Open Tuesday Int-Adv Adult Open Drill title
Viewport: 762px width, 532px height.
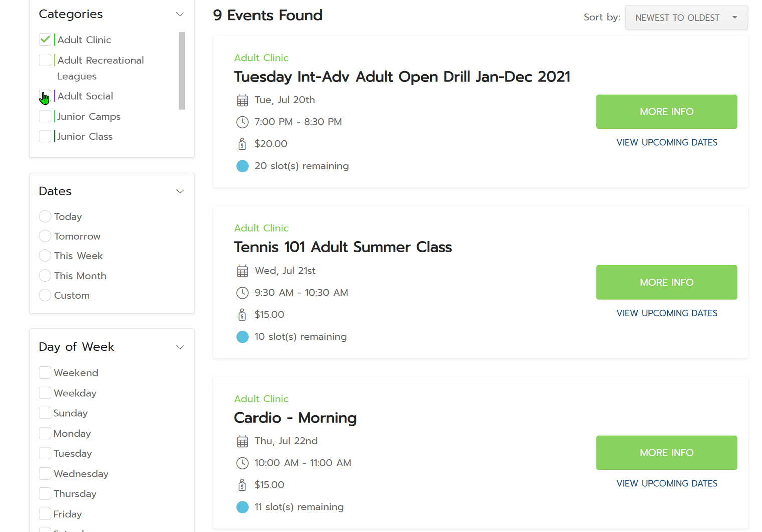(x=402, y=77)
